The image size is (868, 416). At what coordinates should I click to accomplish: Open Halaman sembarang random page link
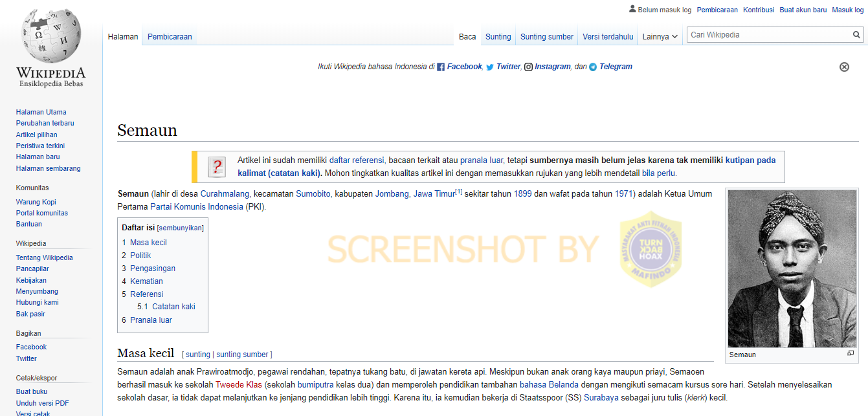point(49,168)
